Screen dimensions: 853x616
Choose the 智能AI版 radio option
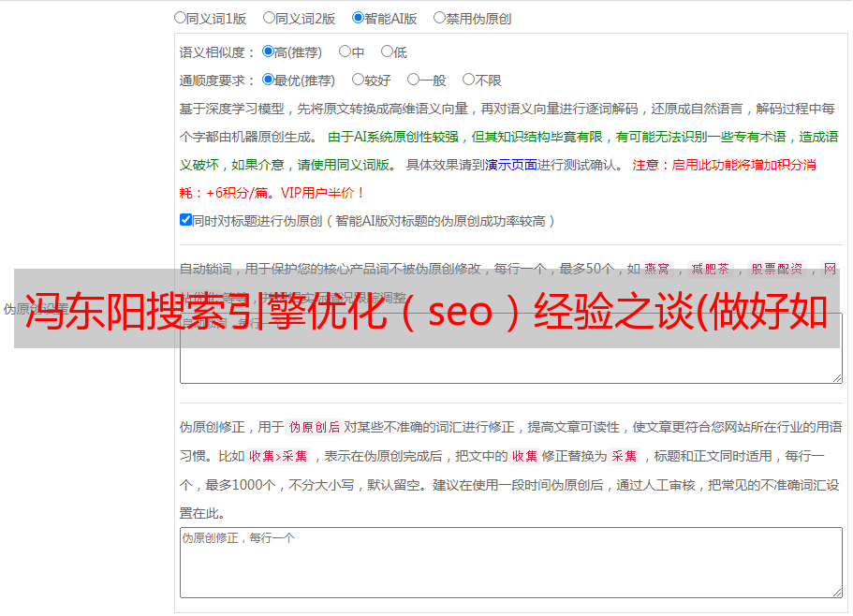(x=358, y=18)
